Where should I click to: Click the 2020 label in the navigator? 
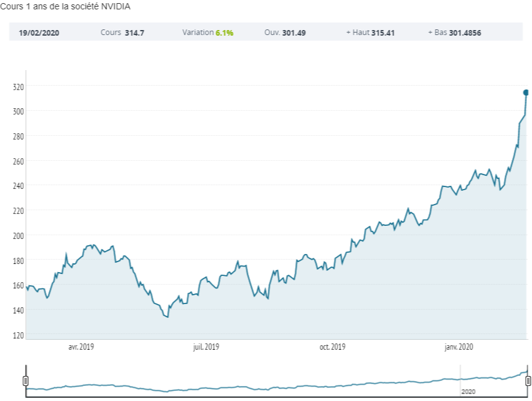[x=468, y=392]
